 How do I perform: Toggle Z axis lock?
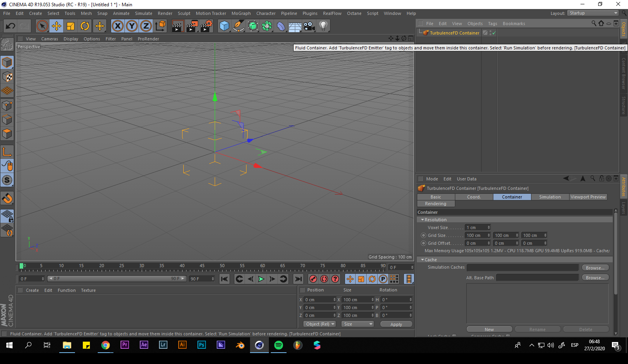coord(146,26)
